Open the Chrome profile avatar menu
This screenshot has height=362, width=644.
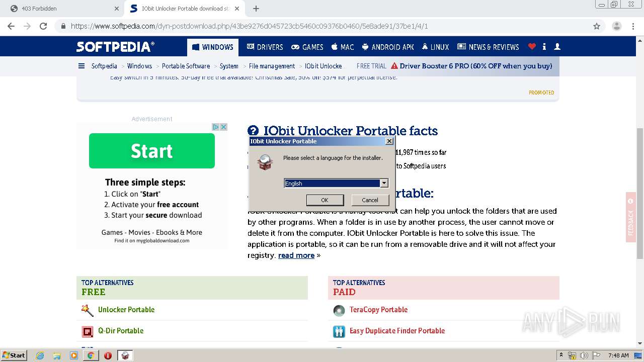click(x=616, y=26)
